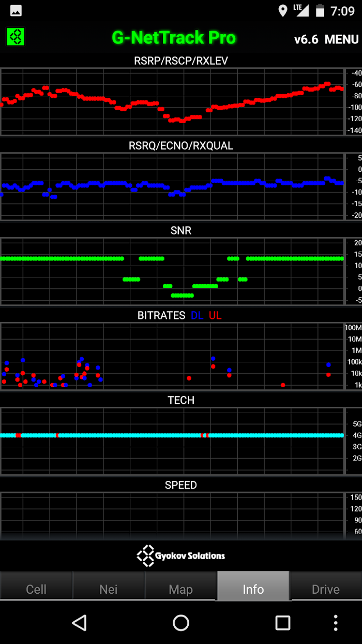
Task: Tap the LTE signal indicator
Action: click(x=301, y=10)
